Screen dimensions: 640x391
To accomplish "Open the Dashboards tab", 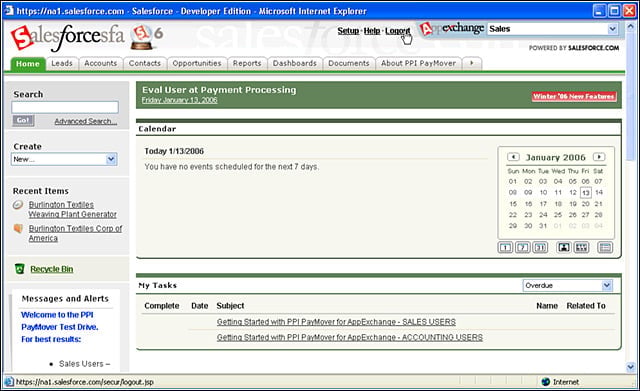I will (x=295, y=63).
